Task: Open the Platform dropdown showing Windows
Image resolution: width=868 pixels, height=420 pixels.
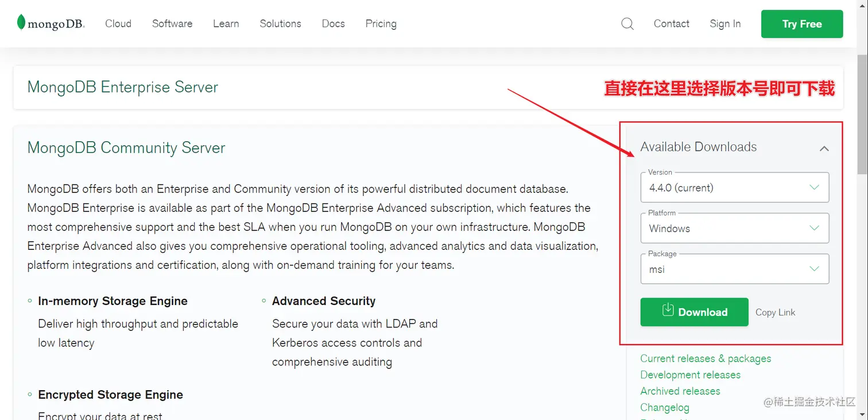Action: point(735,228)
